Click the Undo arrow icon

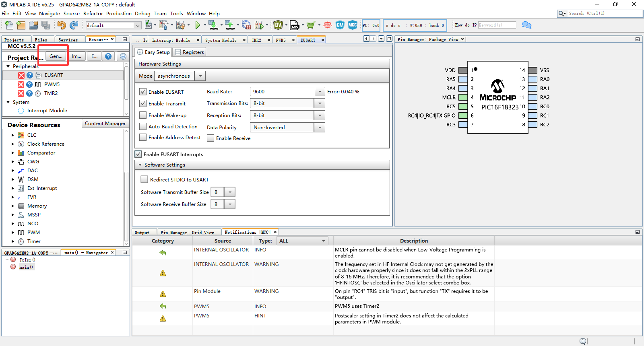pyautogui.click(x=61, y=25)
